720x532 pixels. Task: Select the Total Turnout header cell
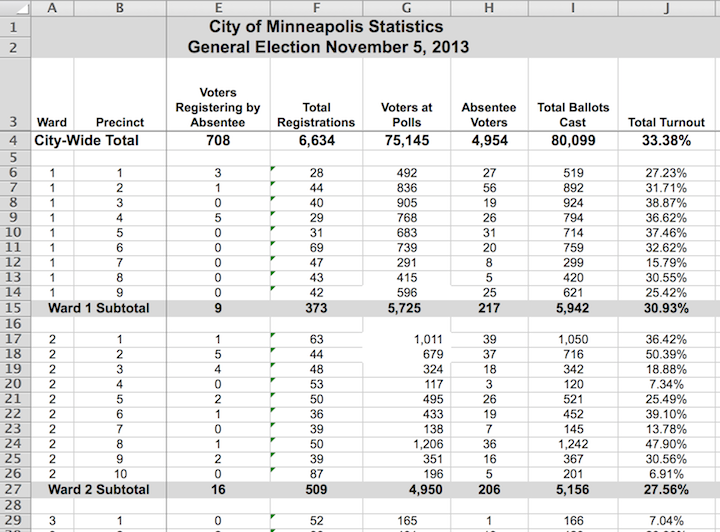click(666, 122)
